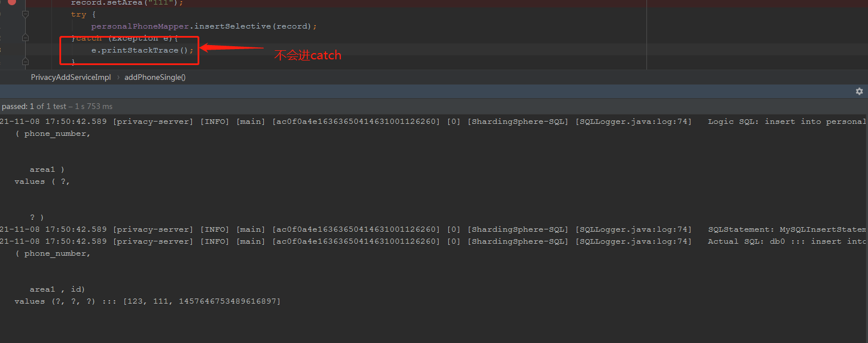Click the Logic SQL log line
This screenshot has height=343, width=868.
pos(434,122)
